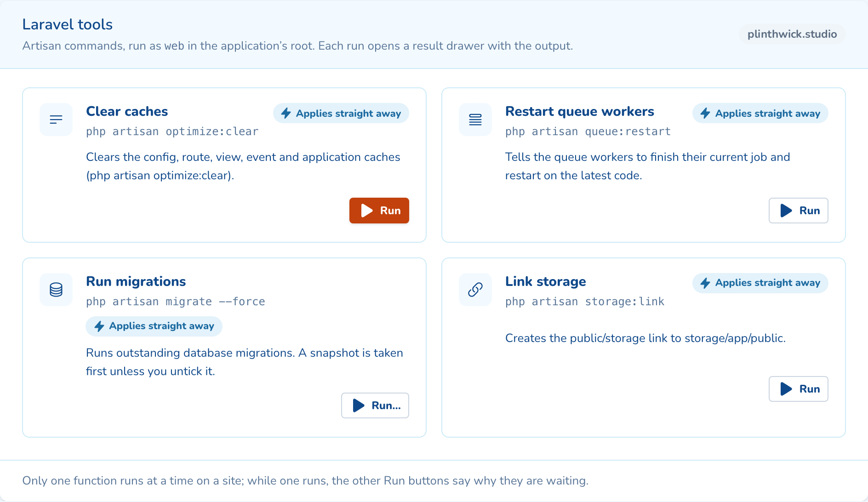The height and width of the screenshot is (502, 868).
Task: Click the Clears the config, route, view description
Action: pyautogui.click(x=243, y=166)
